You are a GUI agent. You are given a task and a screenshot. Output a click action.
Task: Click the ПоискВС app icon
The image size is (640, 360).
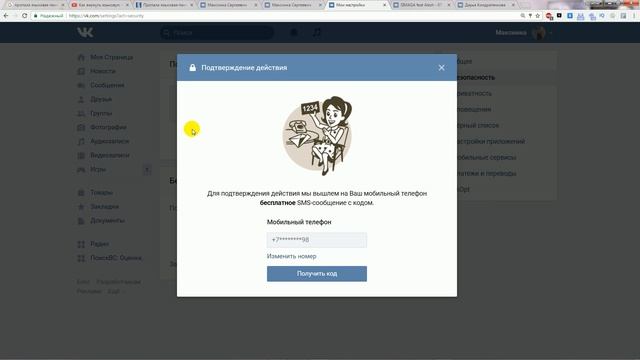[81, 258]
